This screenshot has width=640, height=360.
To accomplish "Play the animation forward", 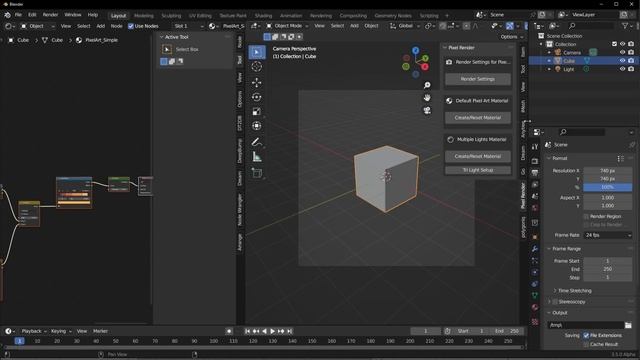I will click(272, 331).
